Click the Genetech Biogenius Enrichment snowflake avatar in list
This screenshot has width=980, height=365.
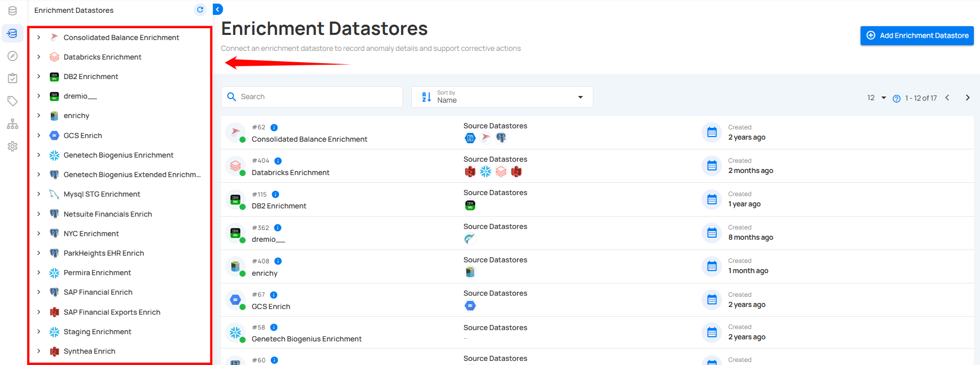click(x=235, y=333)
